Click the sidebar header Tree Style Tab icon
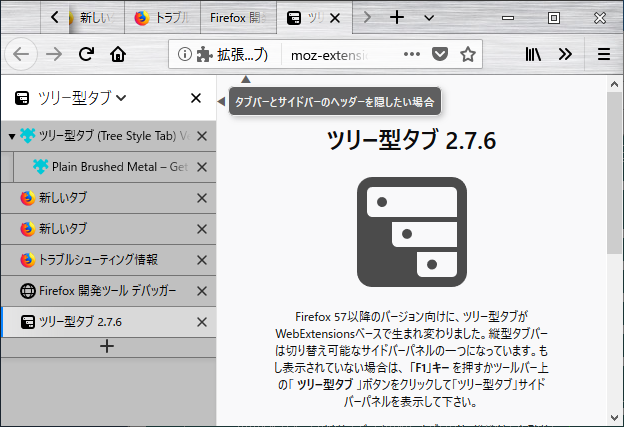The height and width of the screenshot is (427, 624). point(22,98)
